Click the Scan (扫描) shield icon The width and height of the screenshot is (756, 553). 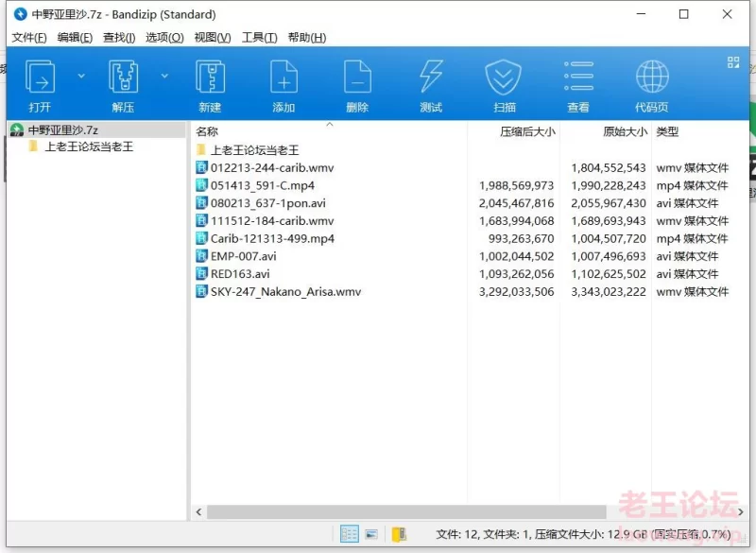click(504, 78)
